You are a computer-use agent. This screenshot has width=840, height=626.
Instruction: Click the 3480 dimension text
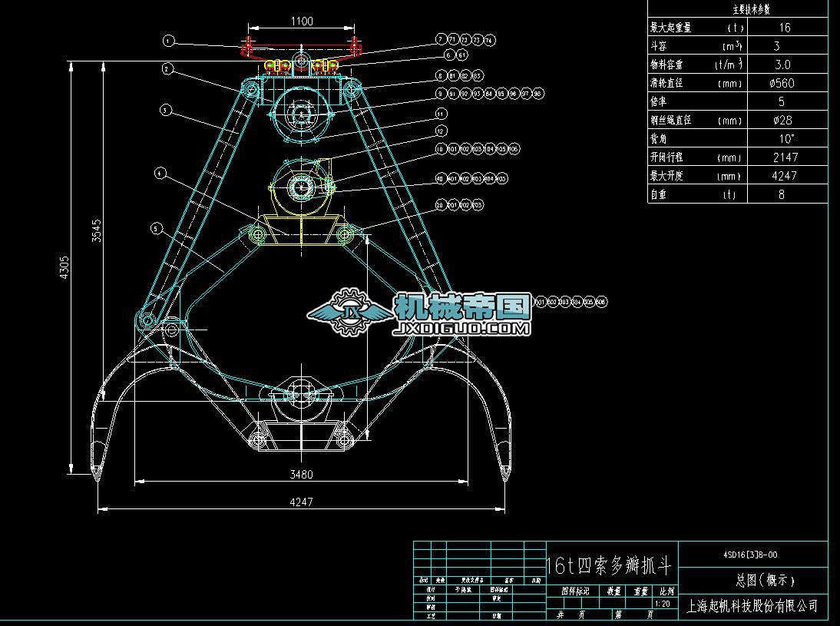pos(301,475)
